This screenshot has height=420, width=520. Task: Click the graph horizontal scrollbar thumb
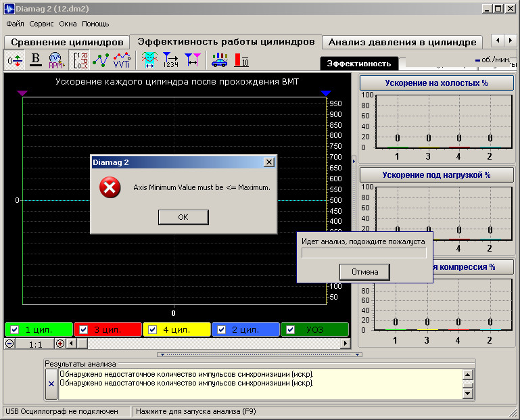click(x=82, y=344)
